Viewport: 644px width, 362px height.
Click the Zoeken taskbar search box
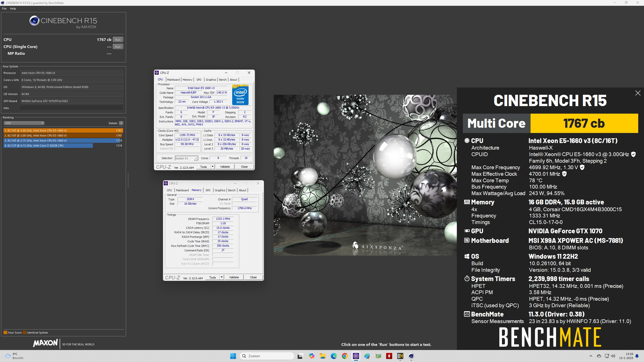pyautogui.click(x=267, y=356)
